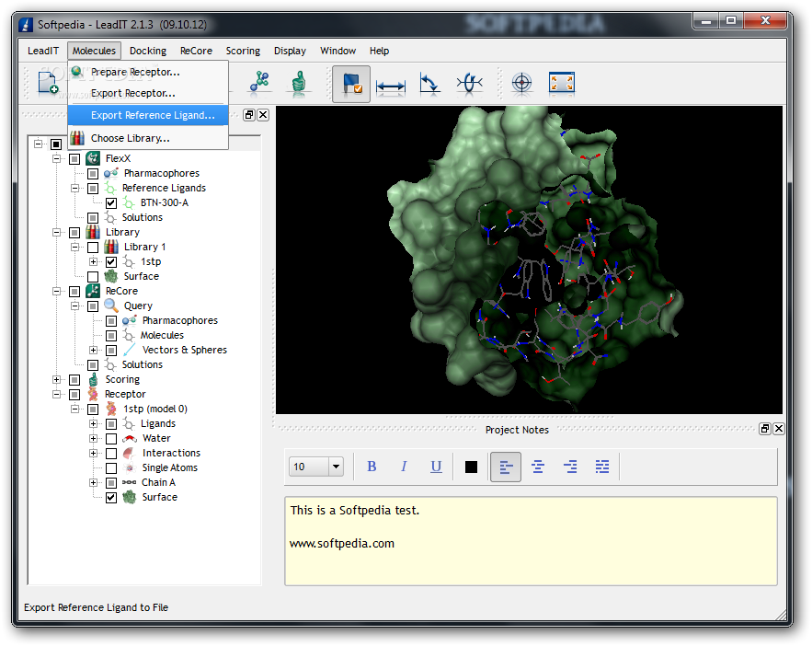The image size is (812, 646).
Task: Click inside the Project Notes text area
Action: click(x=531, y=541)
